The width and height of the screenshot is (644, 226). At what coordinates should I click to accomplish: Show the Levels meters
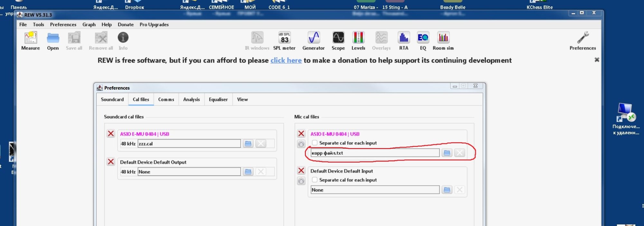point(358,41)
